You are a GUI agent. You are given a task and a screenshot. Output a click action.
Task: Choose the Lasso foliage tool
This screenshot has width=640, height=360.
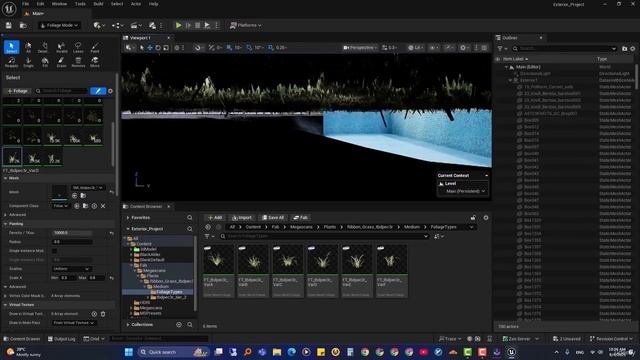tap(78, 47)
